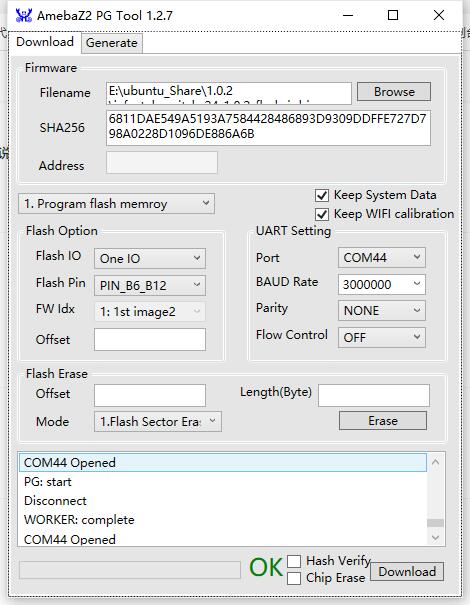The width and height of the screenshot is (470, 605).
Task: Open the FW Idx dropdown
Action: coord(150,311)
